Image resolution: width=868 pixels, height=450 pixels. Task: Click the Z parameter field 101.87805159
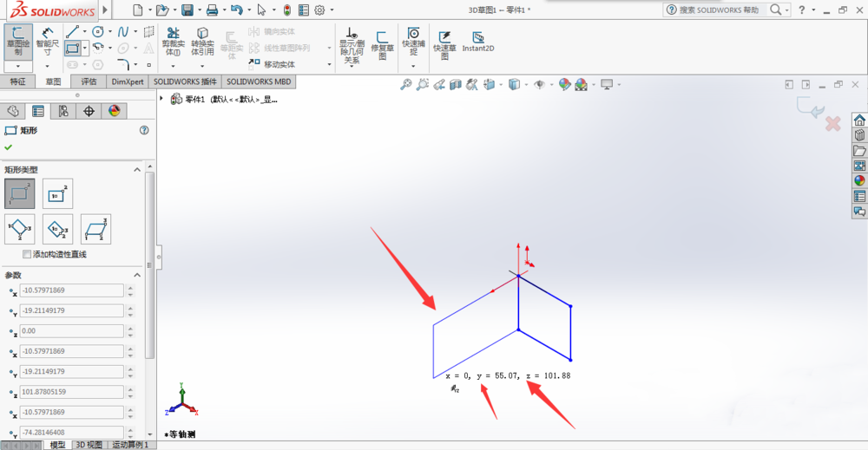[x=71, y=392]
